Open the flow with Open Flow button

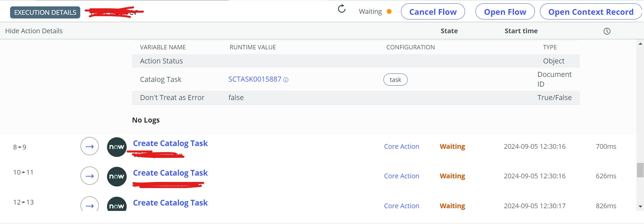pyautogui.click(x=505, y=12)
